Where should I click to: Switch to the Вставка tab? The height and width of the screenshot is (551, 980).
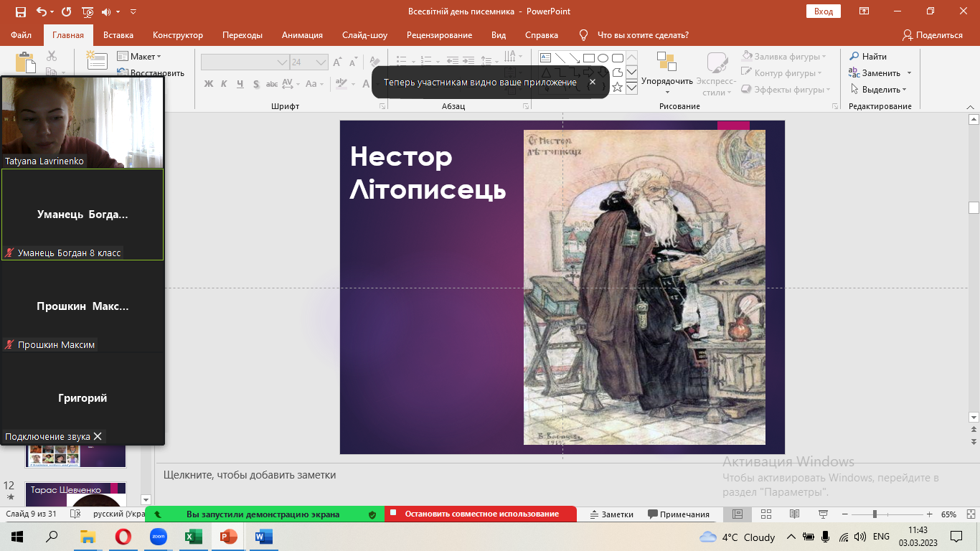[x=118, y=35]
